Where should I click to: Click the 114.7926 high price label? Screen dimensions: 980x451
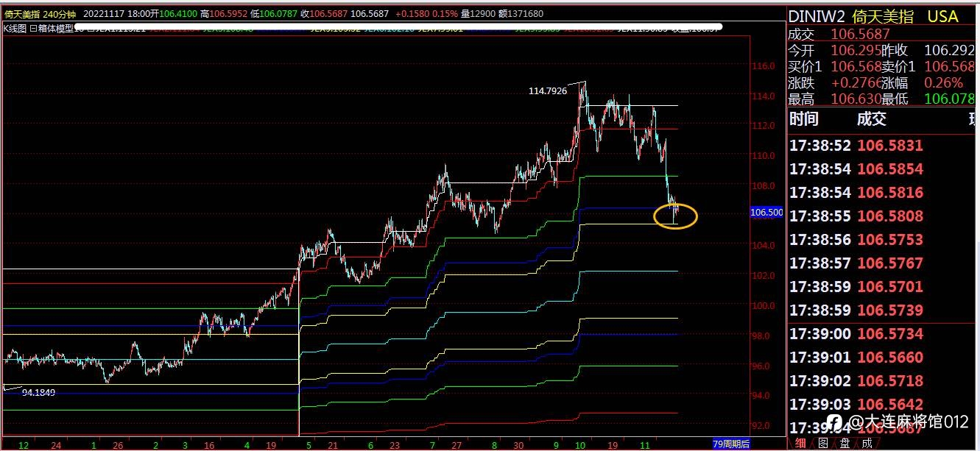click(x=548, y=90)
